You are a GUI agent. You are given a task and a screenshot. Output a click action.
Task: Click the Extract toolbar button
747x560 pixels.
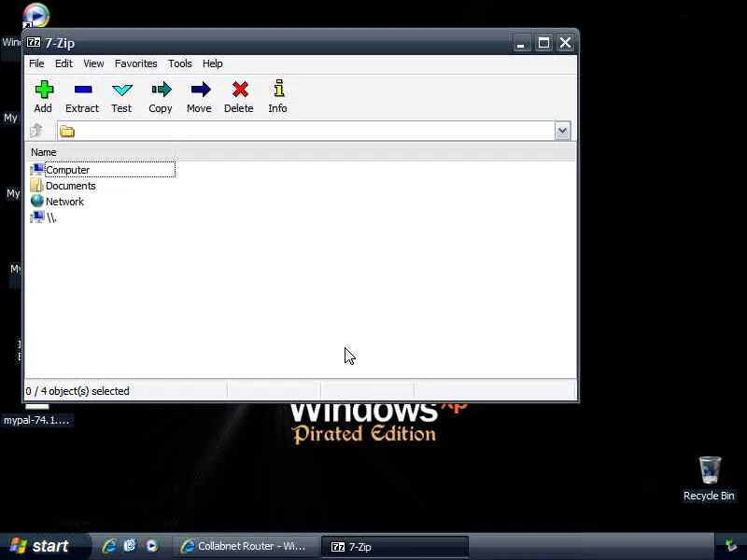(x=82, y=97)
